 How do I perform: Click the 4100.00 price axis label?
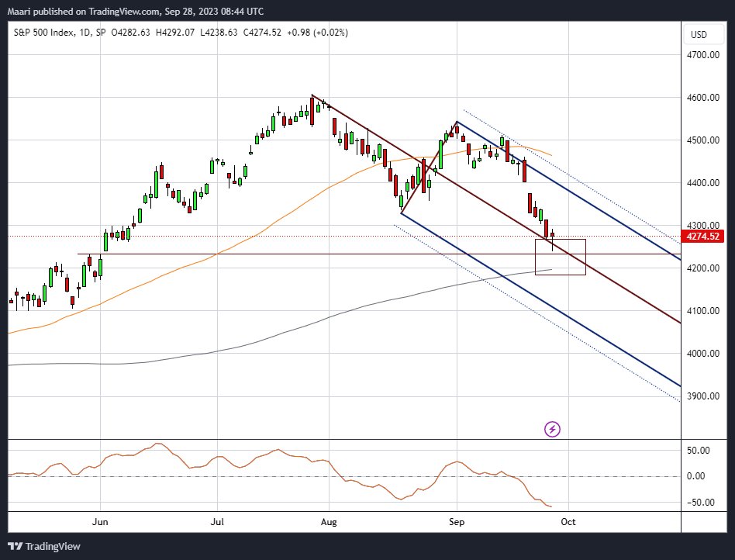[702, 311]
